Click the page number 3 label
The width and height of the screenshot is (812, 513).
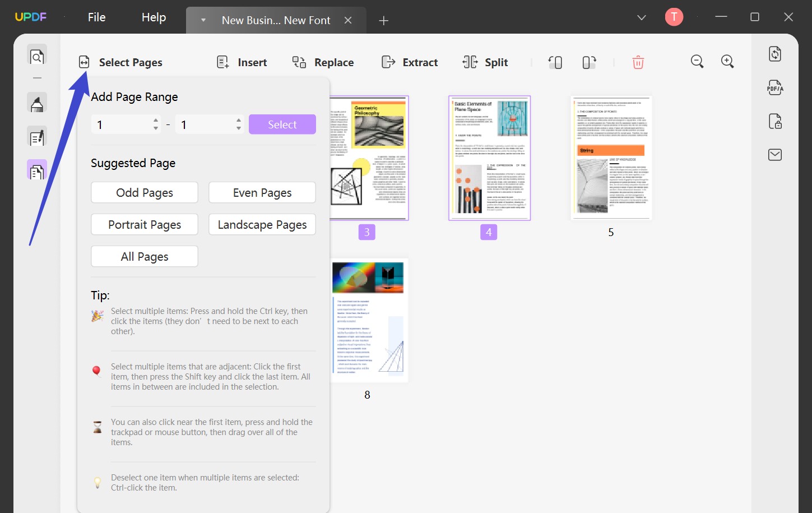click(x=367, y=232)
